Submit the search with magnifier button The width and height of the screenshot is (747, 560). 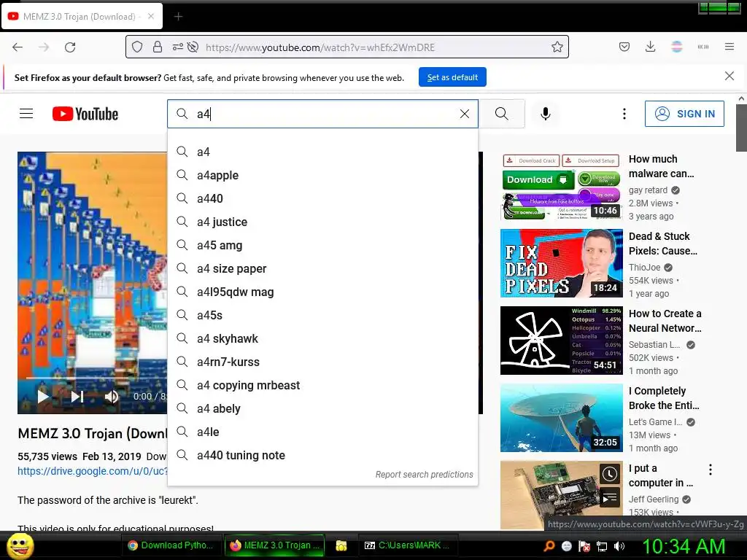click(502, 114)
